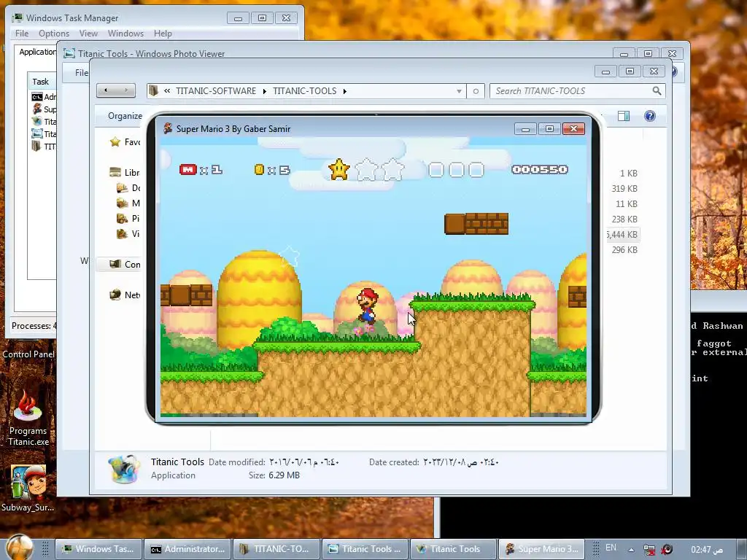Switch to Administrator command prompt taskbar button

click(187, 549)
